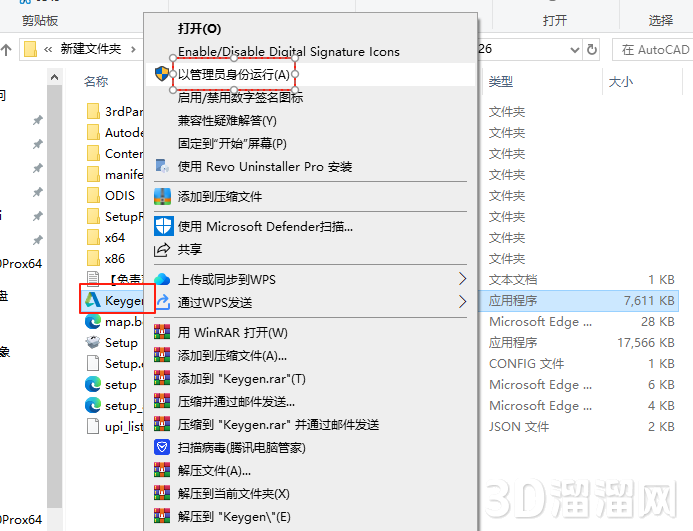Click the breadcrumb chevron after 新建文件夹
Viewport: 693px width, 531px height.
pos(133,49)
